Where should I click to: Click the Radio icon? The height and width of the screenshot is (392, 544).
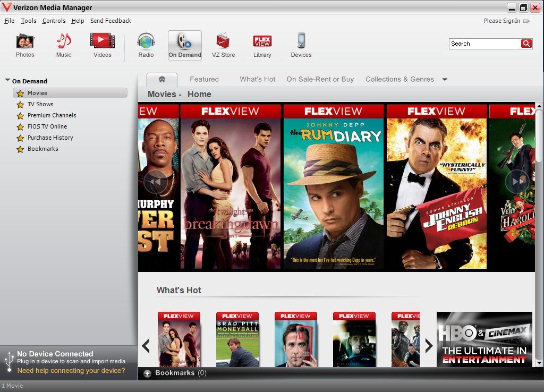coord(145,45)
